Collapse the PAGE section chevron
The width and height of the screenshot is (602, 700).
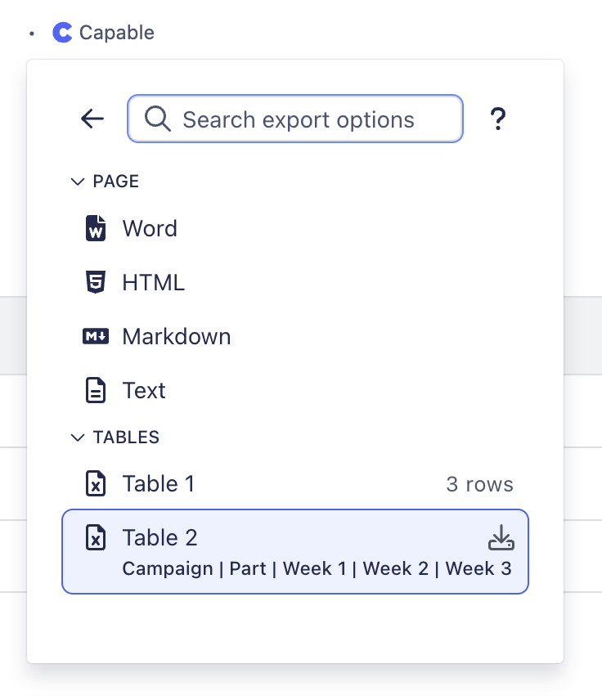coord(78,182)
